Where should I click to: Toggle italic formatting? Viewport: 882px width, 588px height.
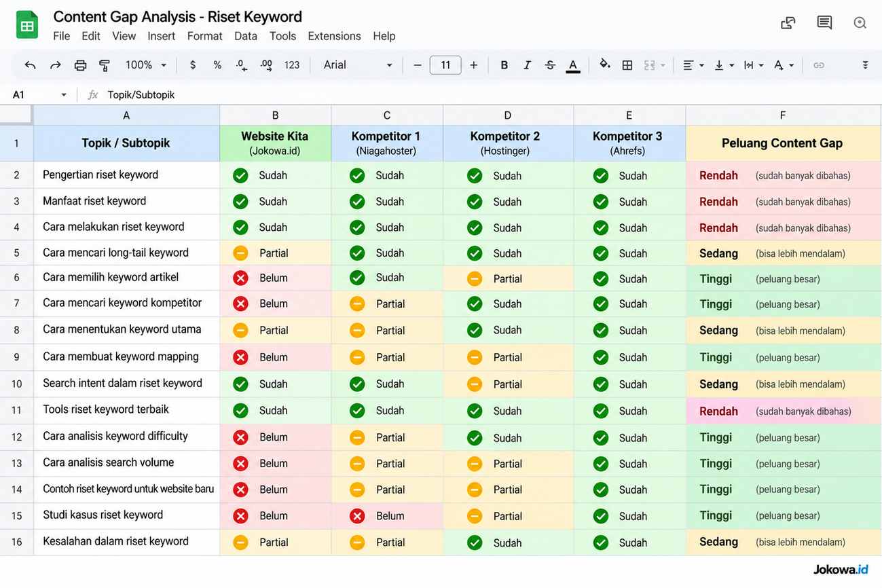[527, 65]
